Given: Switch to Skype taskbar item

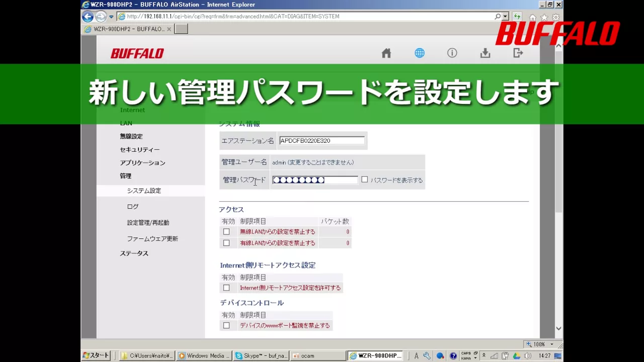Looking at the screenshot, I should click(261, 355).
